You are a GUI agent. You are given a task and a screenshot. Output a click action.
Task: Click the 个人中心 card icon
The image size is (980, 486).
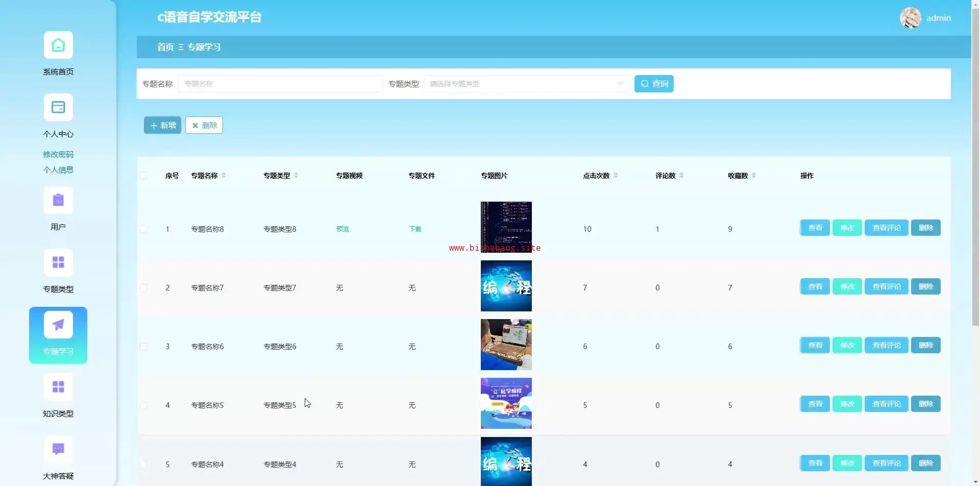(x=58, y=108)
